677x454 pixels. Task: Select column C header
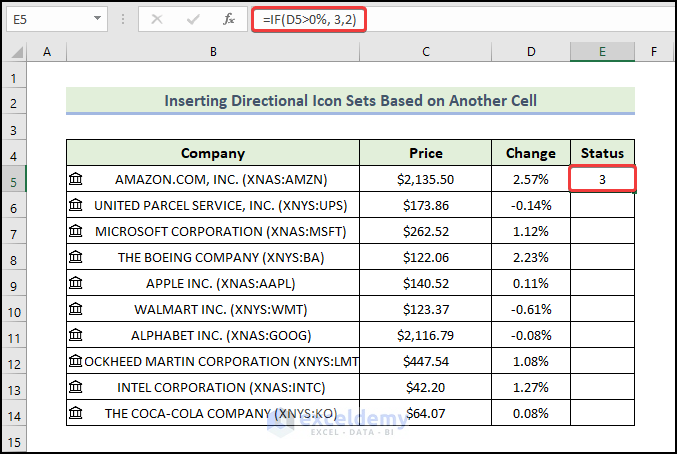(426, 52)
